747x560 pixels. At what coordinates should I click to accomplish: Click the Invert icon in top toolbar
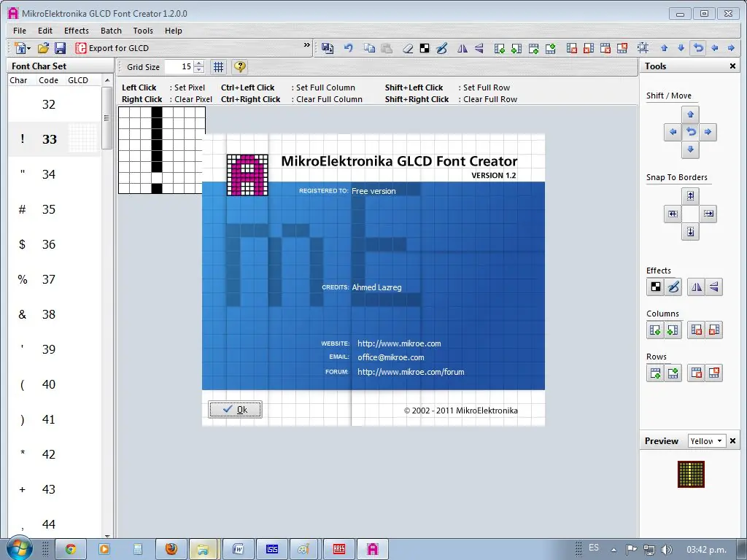point(425,48)
